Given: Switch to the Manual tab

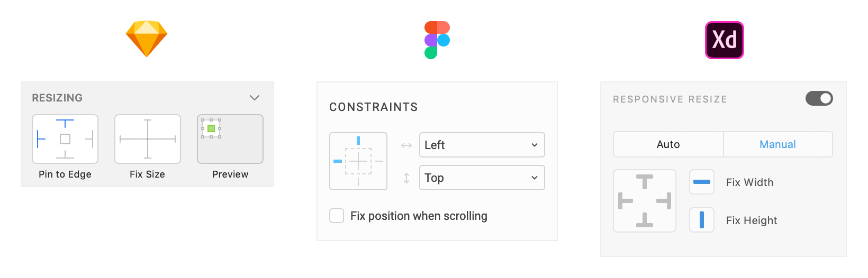Looking at the screenshot, I should 778,144.
